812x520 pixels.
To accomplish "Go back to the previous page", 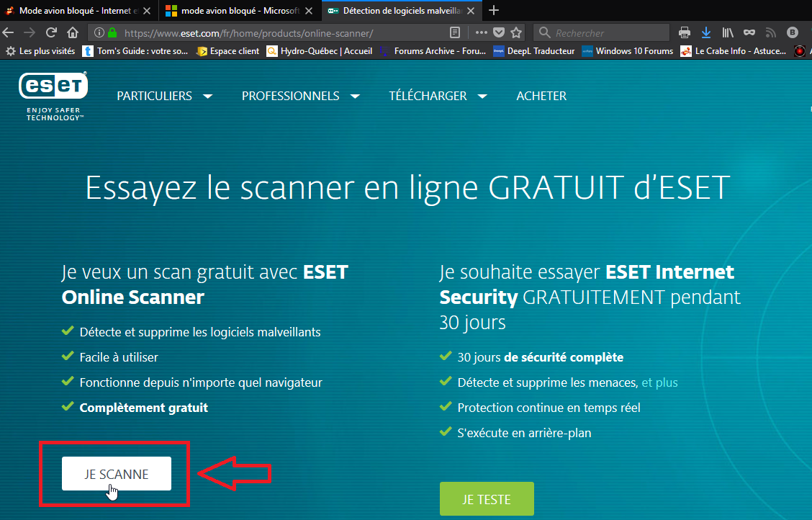I will [x=9, y=32].
